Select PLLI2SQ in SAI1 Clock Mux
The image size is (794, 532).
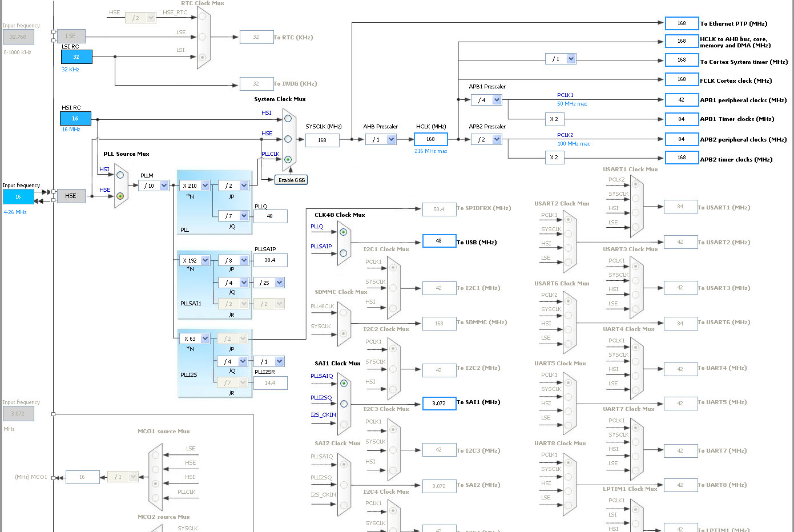coord(344,404)
